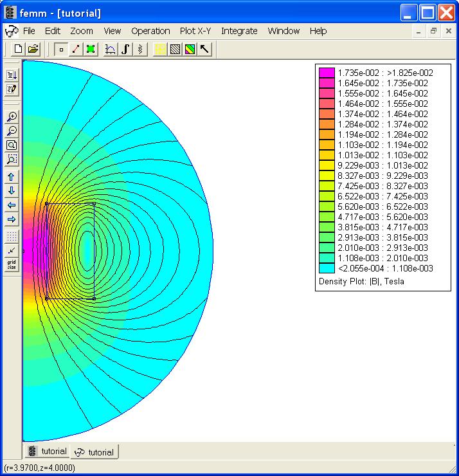
Task: Open the density plot settings icon
Action: click(x=190, y=49)
